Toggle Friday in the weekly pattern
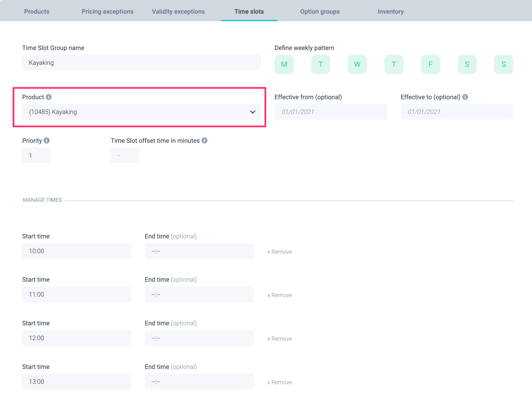Image resolution: width=532 pixels, height=417 pixels. pos(430,64)
